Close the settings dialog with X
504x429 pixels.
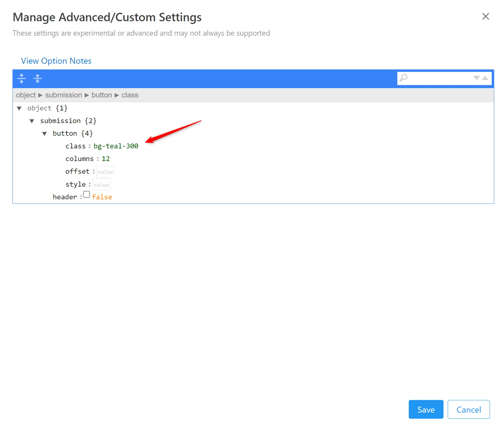(485, 17)
